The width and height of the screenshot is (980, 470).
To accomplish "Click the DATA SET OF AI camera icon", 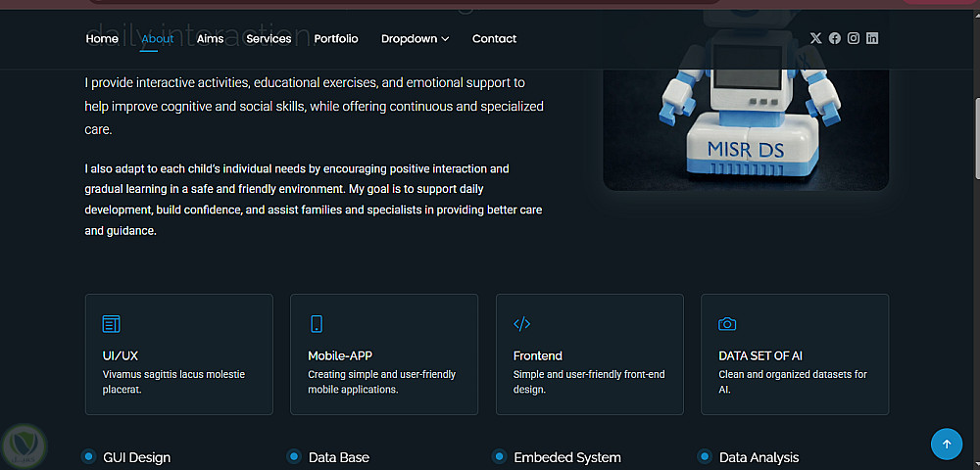I will (727, 324).
